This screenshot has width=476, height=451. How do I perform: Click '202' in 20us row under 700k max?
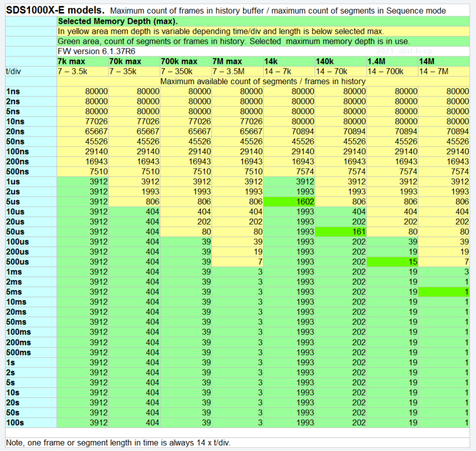pyautogui.click(x=186, y=222)
